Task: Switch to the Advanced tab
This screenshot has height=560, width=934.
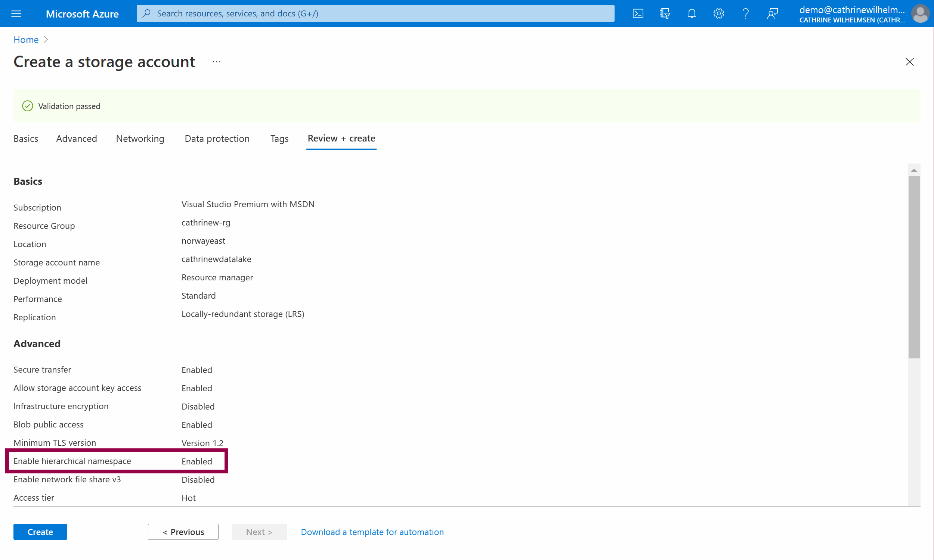Action: point(77,139)
